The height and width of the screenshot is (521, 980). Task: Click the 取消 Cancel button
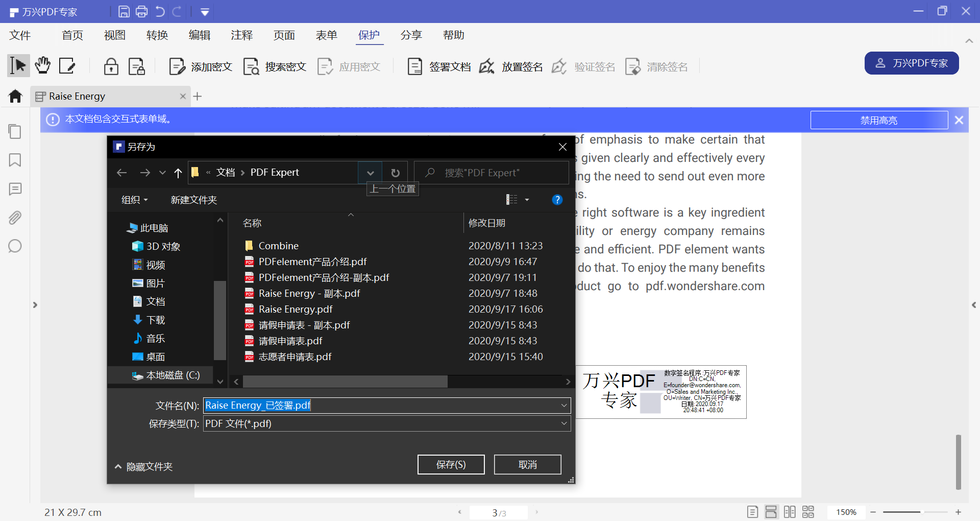[x=527, y=464]
